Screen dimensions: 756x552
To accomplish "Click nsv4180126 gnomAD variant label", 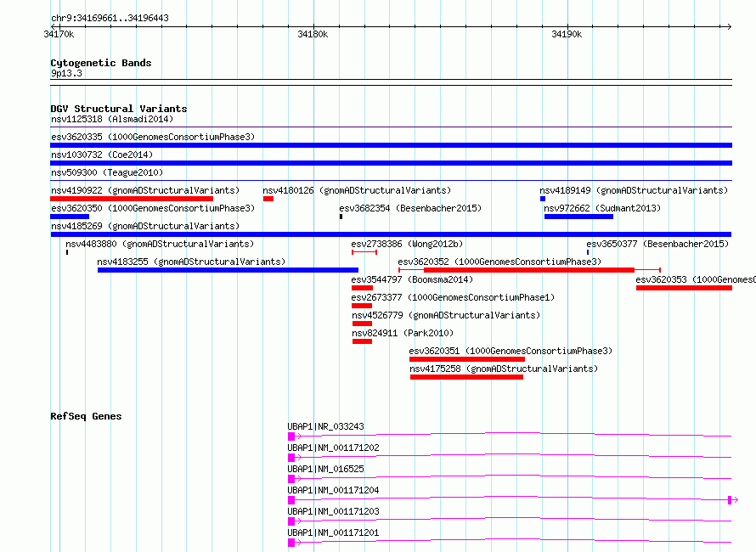I will pyautogui.click(x=357, y=190).
